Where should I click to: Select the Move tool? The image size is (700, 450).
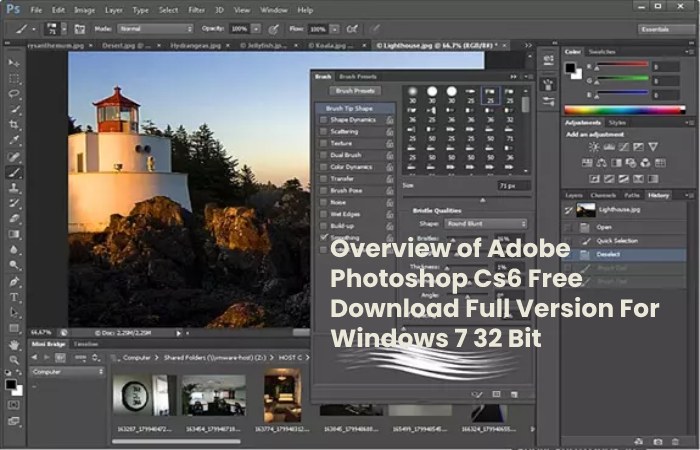[x=14, y=63]
